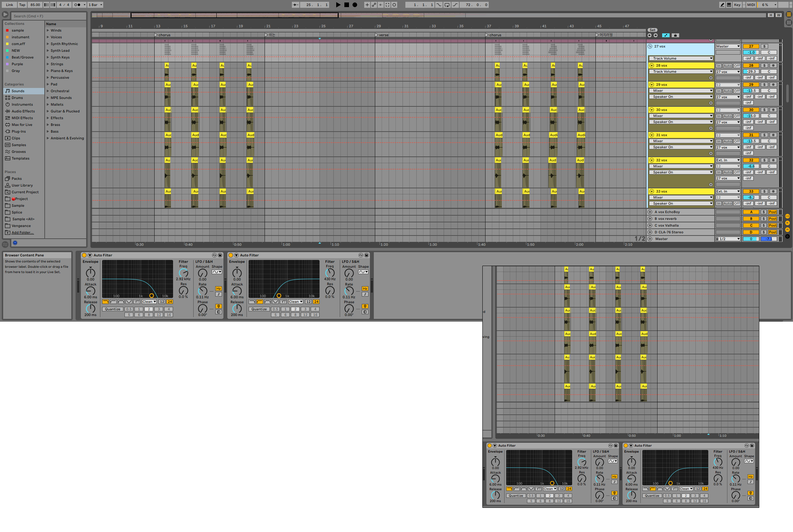
Task: Open the Audio Effects browser category
Action: tap(23, 111)
